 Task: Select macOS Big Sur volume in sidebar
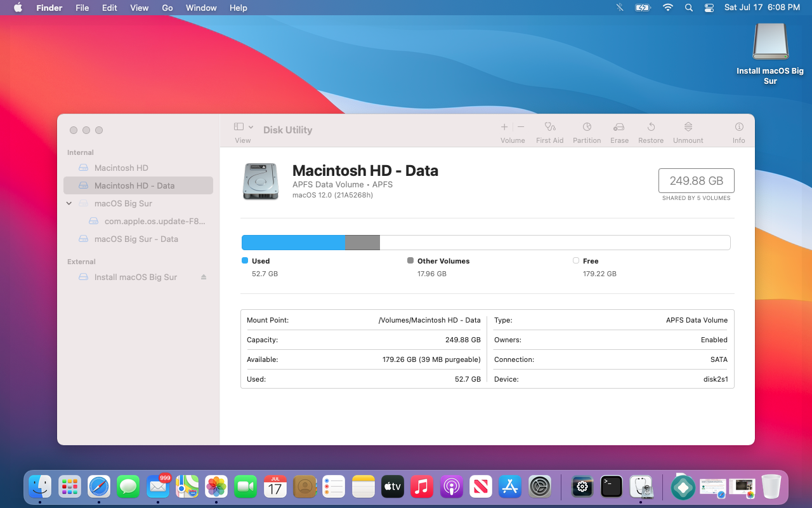pyautogui.click(x=138, y=203)
